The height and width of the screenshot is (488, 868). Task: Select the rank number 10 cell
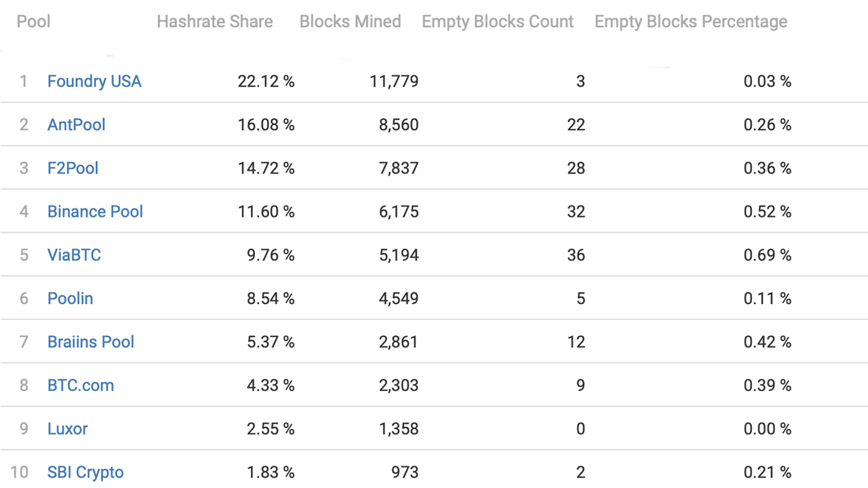[x=20, y=472]
